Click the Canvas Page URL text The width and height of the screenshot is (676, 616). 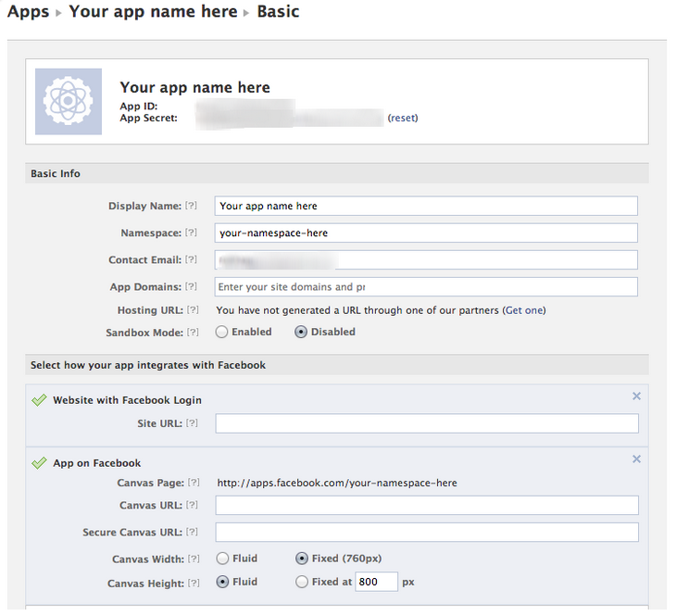337,483
